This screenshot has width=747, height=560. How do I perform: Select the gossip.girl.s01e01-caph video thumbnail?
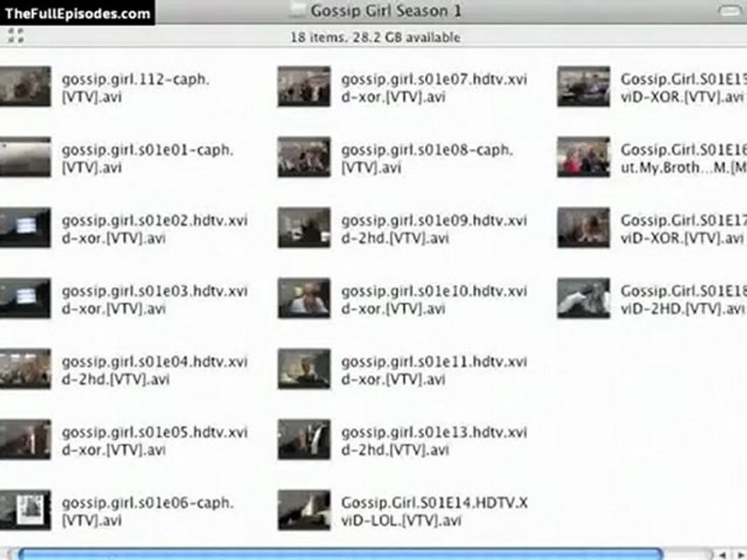(25, 157)
